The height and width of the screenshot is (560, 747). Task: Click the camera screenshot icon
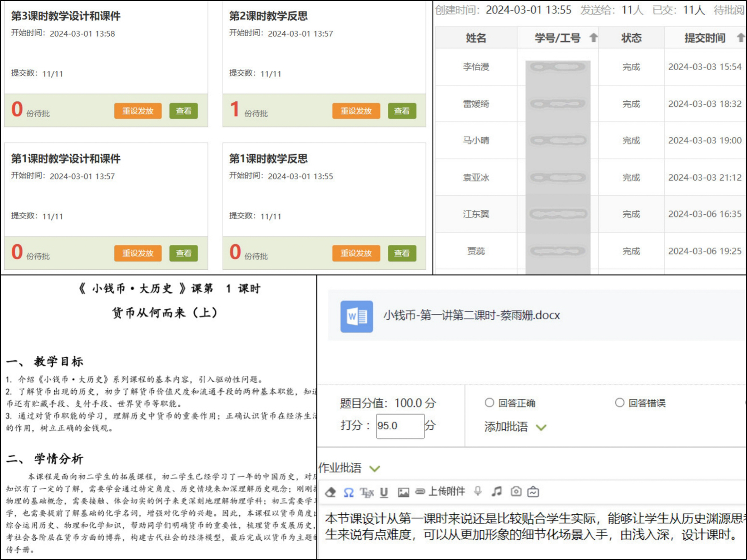pyautogui.click(x=516, y=492)
